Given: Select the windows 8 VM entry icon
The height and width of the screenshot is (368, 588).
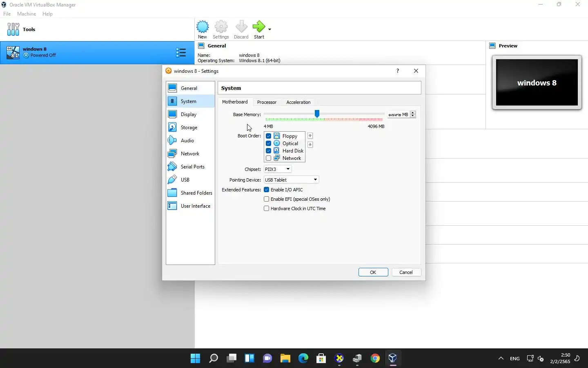Looking at the screenshot, I should click(x=13, y=52).
